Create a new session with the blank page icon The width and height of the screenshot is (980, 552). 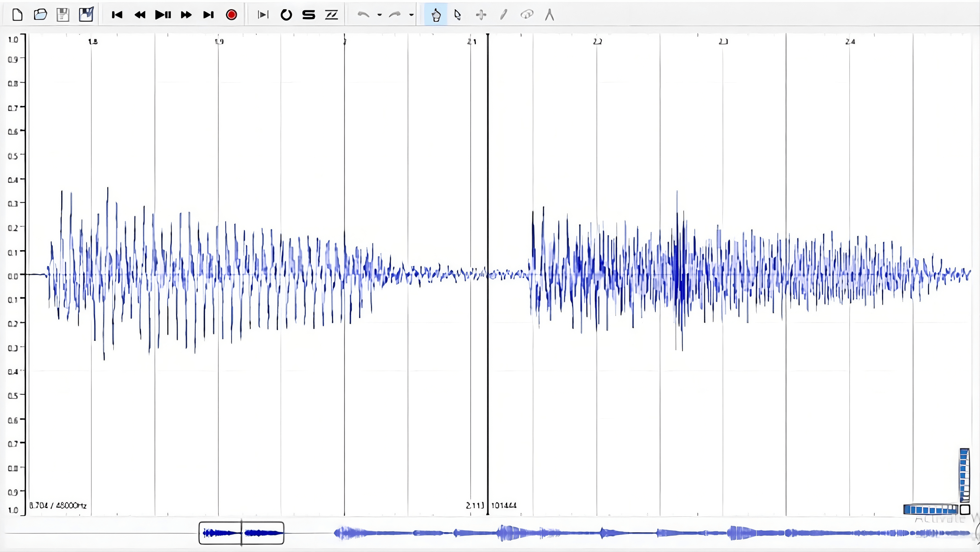[18, 15]
